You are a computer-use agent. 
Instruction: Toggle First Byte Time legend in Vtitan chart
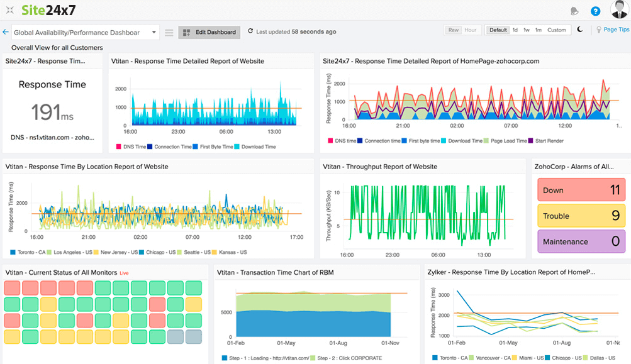pyautogui.click(x=213, y=147)
